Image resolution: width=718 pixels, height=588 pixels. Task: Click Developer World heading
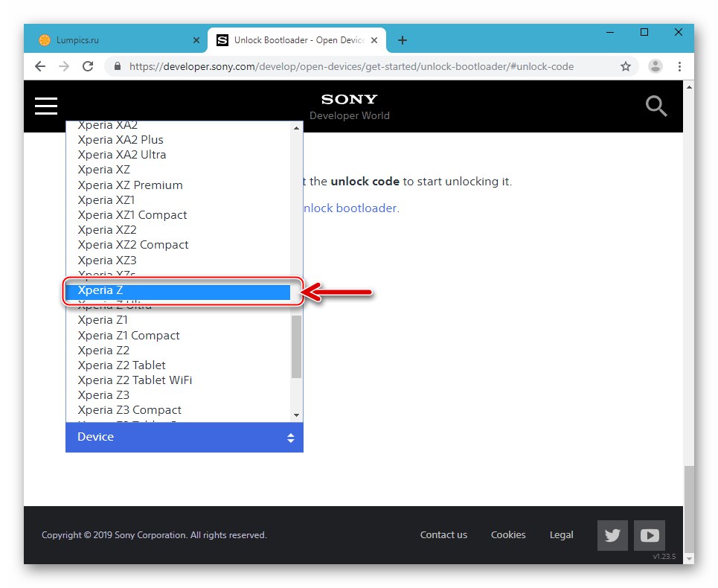pos(350,116)
